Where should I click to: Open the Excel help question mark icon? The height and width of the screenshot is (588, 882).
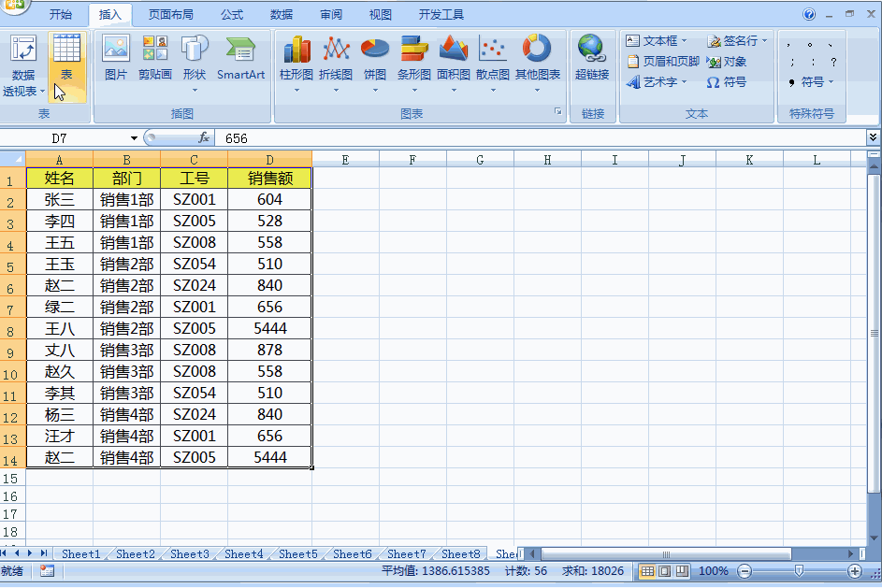tap(809, 14)
